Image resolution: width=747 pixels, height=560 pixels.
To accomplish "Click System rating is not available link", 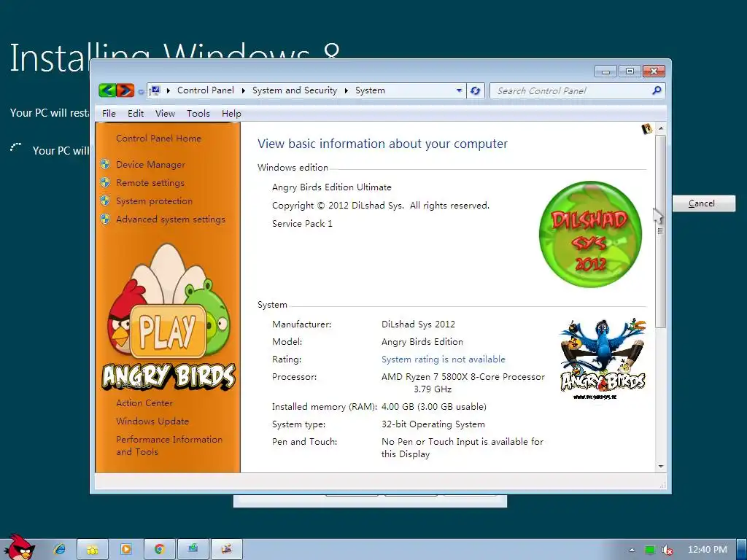I will [x=443, y=359].
